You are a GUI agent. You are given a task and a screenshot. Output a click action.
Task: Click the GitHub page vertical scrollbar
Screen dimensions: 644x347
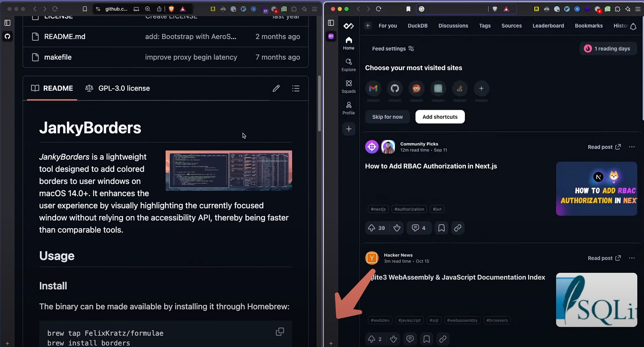coord(319,104)
